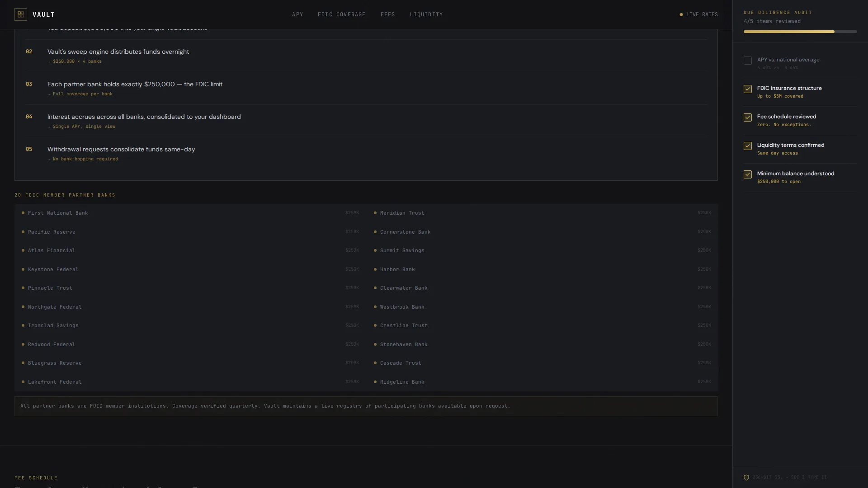The height and width of the screenshot is (488, 868).
Task: Select Keystone Federal bank row
Action: point(190,269)
